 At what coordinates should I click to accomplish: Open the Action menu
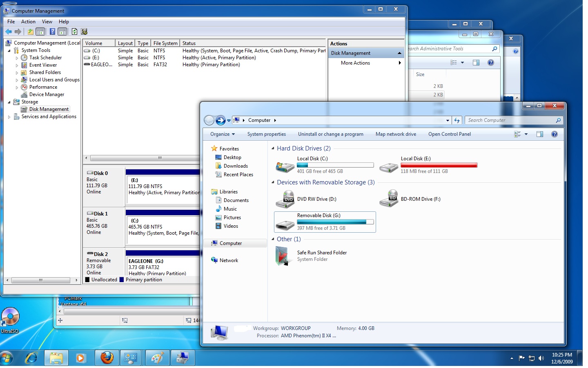tap(28, 22)
